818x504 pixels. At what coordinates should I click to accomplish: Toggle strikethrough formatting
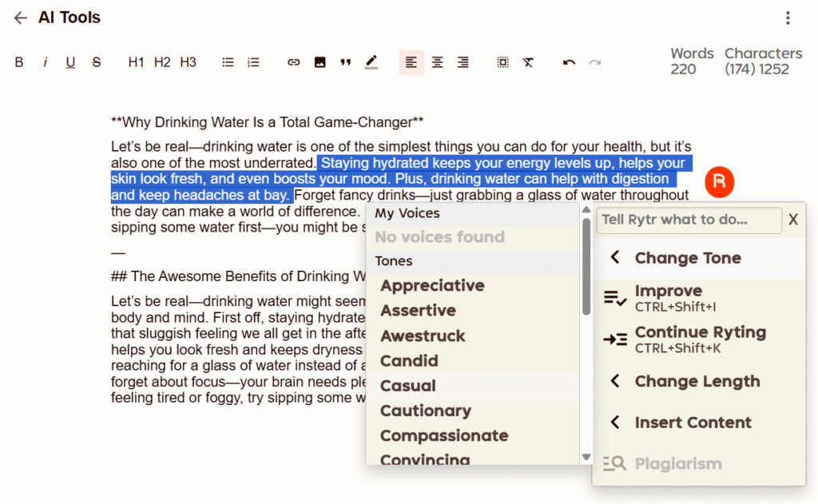pyautogui.click(x=96, y=62)
